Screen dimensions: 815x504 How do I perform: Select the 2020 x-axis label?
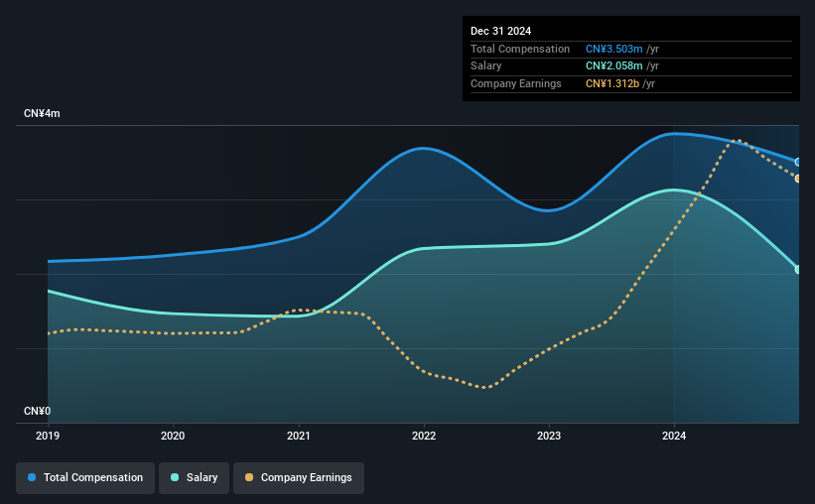click(173, 436)
